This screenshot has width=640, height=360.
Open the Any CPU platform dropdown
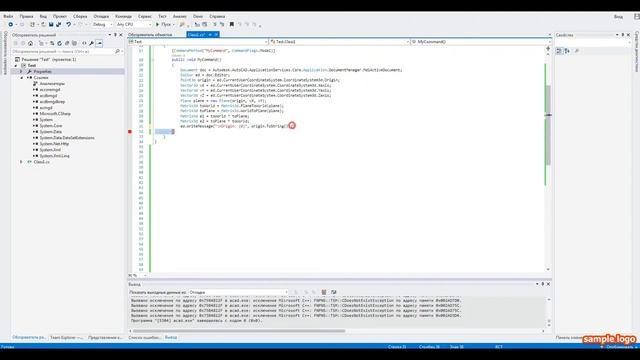point(133,24)
